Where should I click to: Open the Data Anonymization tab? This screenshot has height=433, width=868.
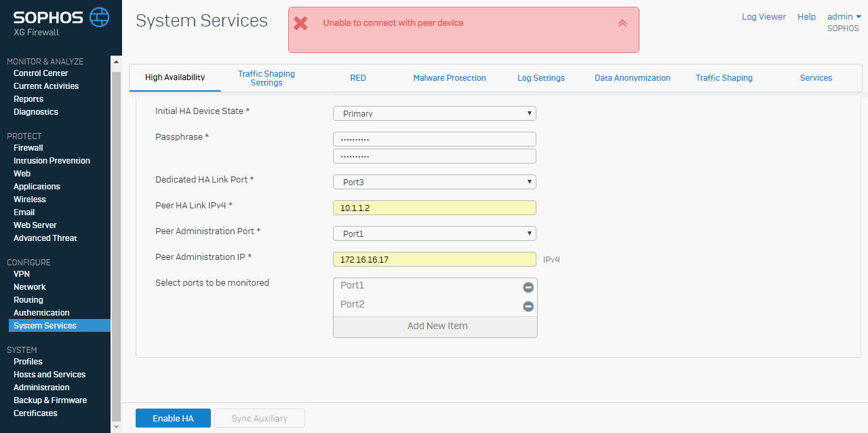[633, 78]
